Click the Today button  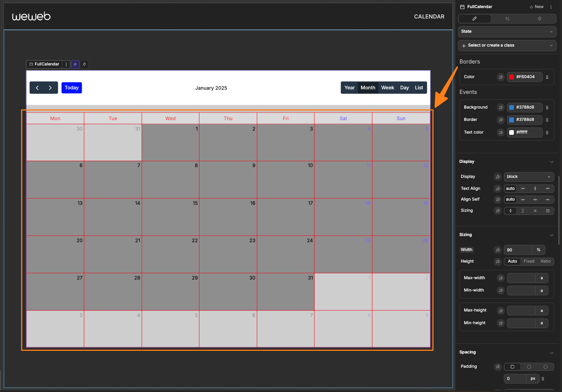tap(72, 88)
